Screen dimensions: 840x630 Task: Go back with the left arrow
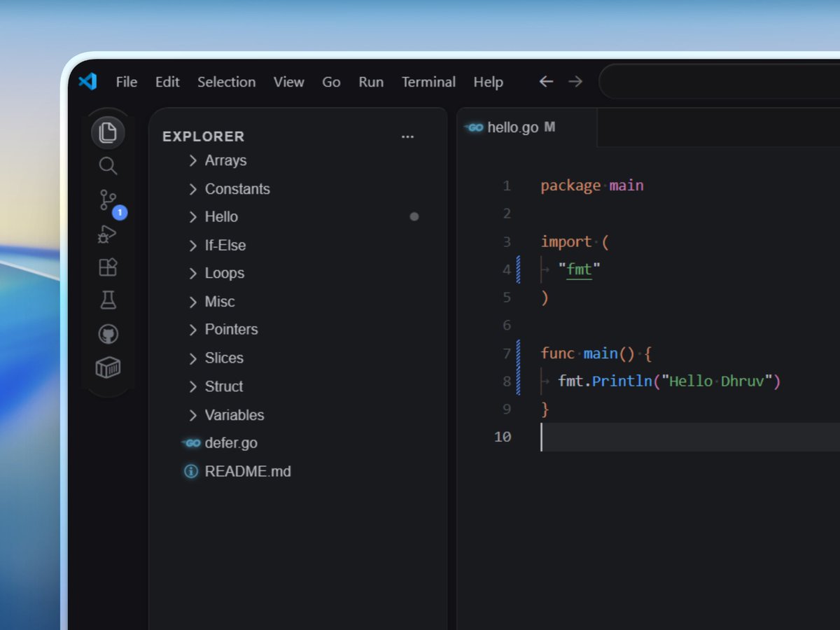pyautogui.click(x=546, y=82)
